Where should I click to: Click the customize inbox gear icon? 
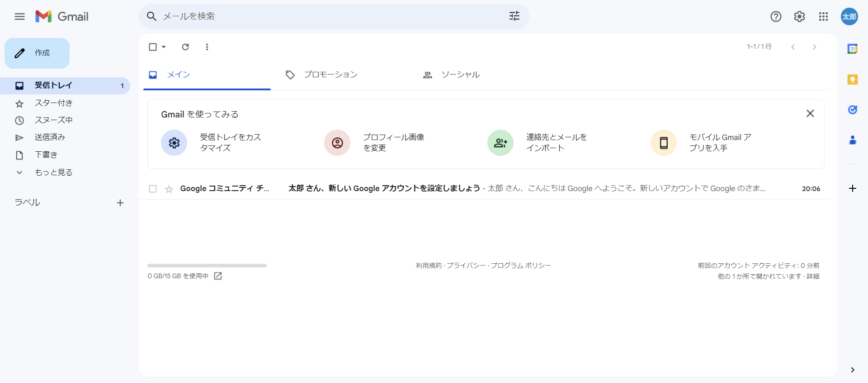[x=174, y=143]
